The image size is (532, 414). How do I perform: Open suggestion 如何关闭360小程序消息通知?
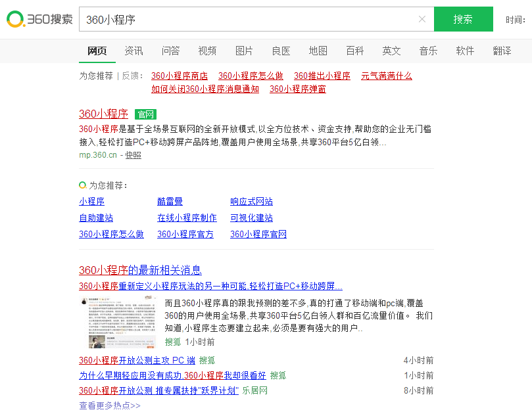(205, 89)
